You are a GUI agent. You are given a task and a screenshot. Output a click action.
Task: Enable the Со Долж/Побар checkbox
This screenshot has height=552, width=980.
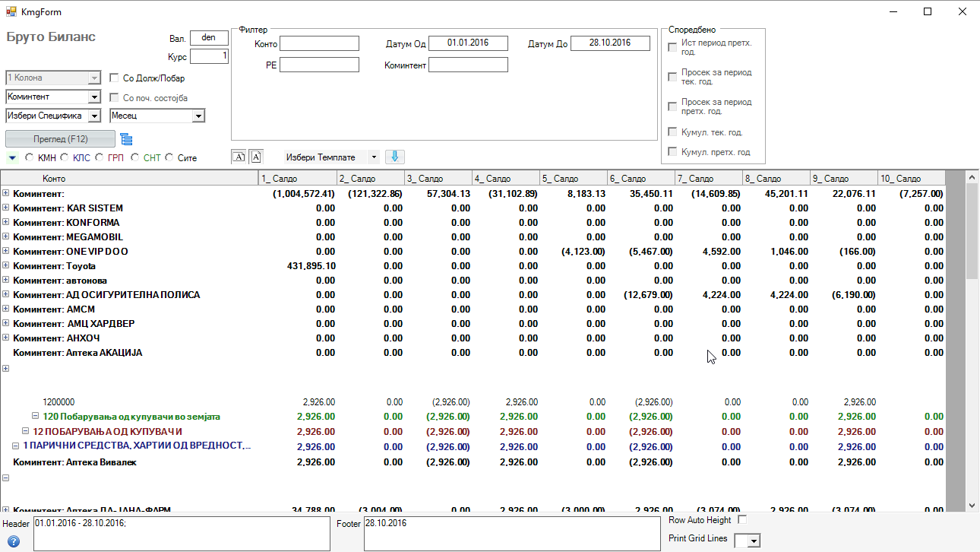(115, 78)
